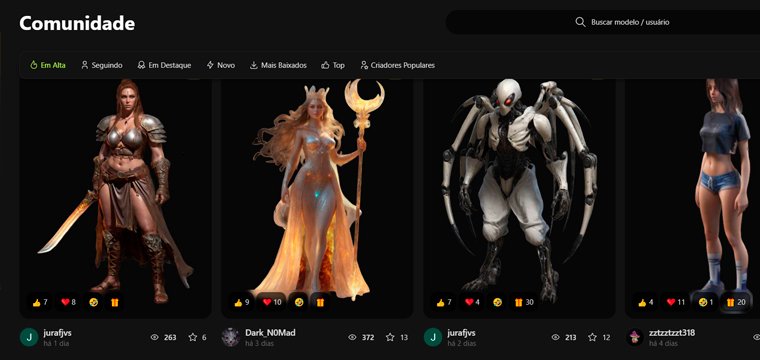Screen dimensions: 760x360
Task: Favorite Dark_N0Mad's model using the star icon
Action: click(x=390, y=337)
